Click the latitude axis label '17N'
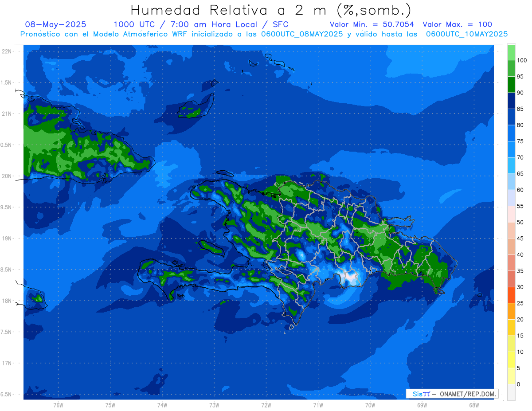 (7, 363)
